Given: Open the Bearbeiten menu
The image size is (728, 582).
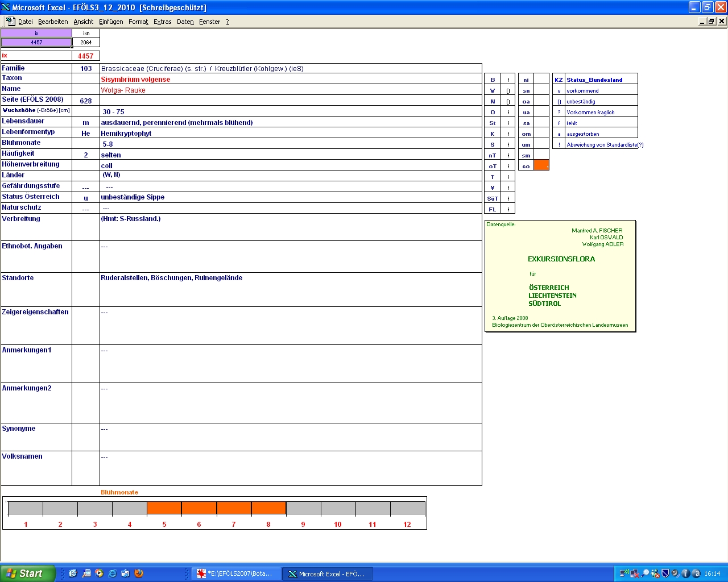Looking at the screenshot, I should [53, 22].
